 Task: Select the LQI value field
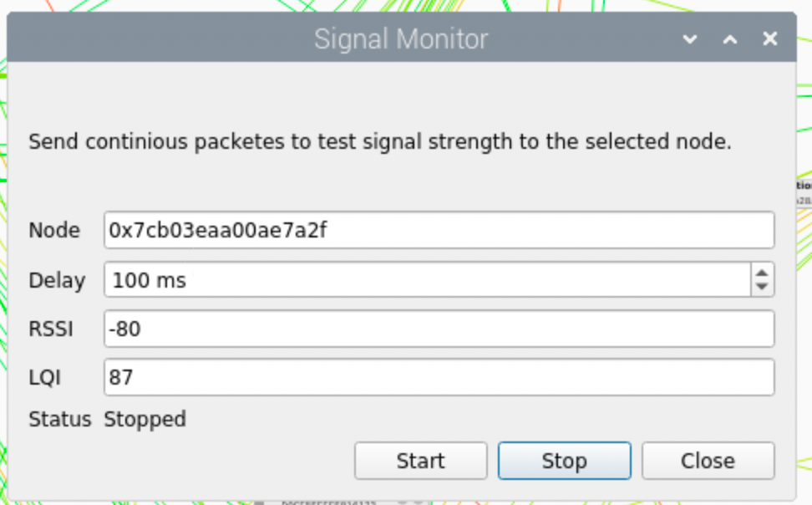(439, 378)
